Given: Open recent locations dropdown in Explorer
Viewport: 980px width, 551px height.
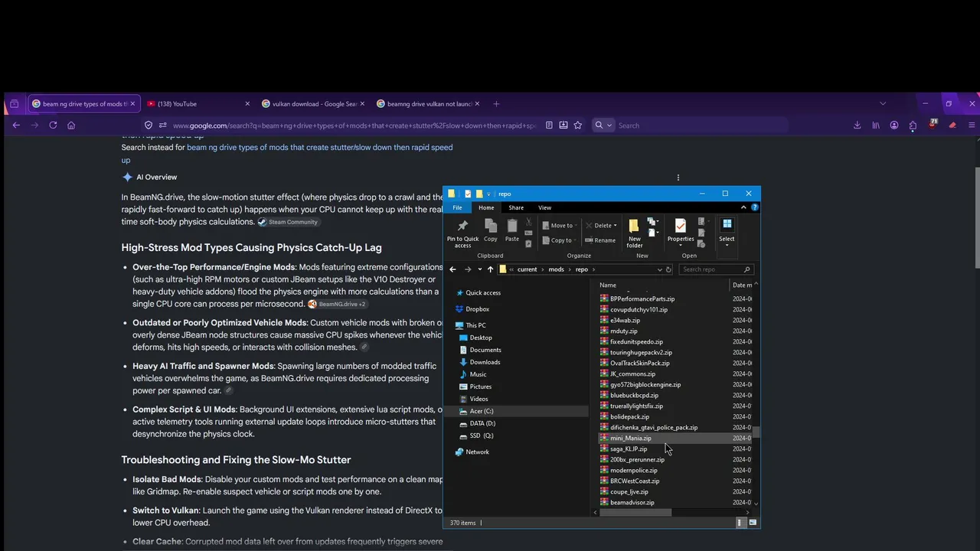Looking at the screenshot, I should click(x=479, y=269).
